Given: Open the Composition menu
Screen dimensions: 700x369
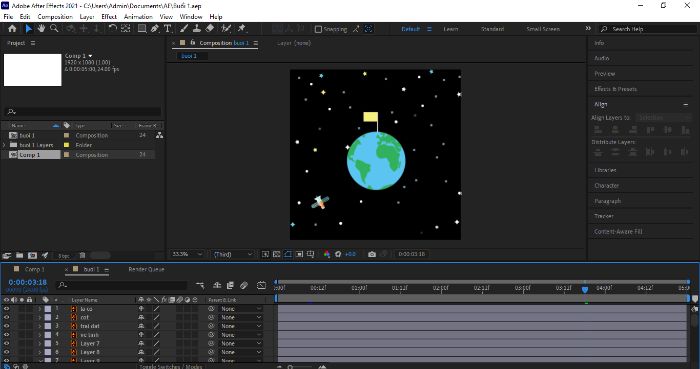Looking at the screenshot, I should pyautogui.click(x=55, y=17).
